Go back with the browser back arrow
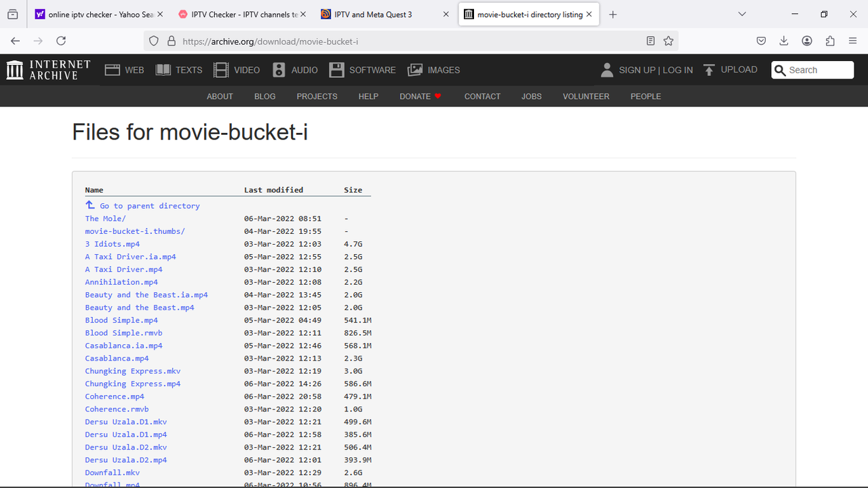 coord(16,41)
